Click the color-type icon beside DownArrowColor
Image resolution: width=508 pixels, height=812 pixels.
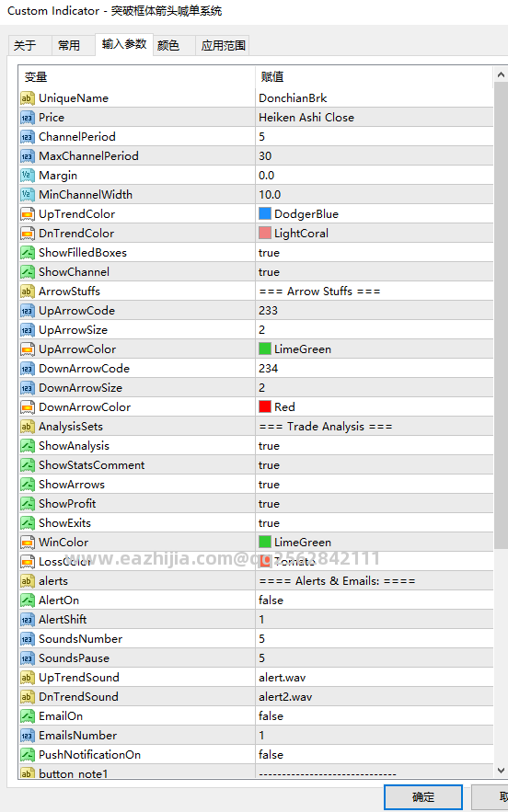pos(28,407)
